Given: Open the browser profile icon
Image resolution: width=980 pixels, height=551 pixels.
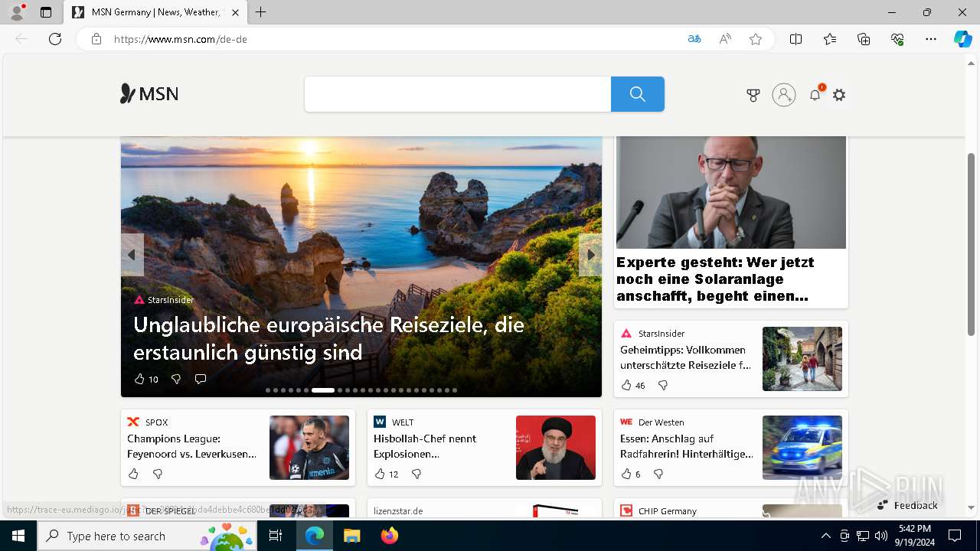Looking at the screenshot, I should coord(16,12).
